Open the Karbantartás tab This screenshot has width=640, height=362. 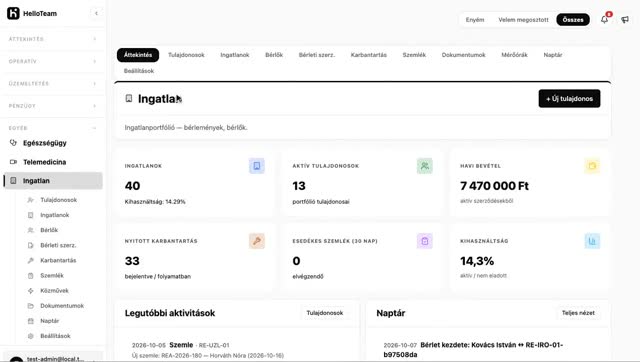(369, 55)
